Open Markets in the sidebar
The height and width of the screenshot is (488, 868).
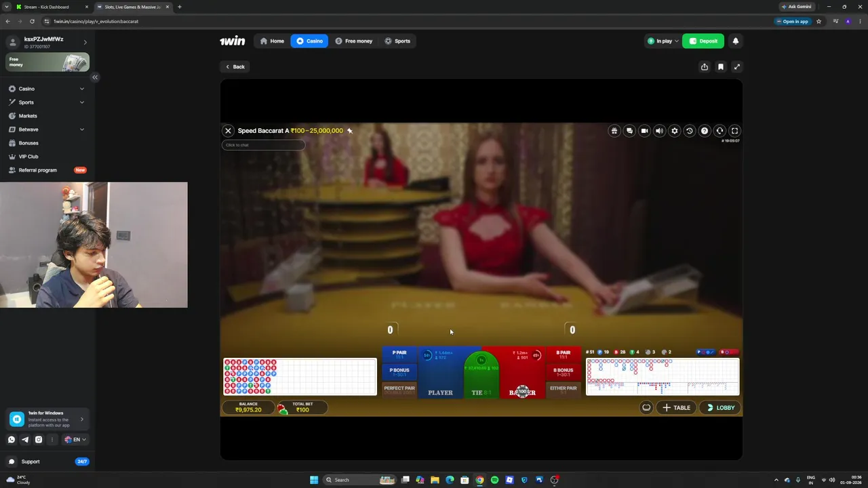click(46, 116)
